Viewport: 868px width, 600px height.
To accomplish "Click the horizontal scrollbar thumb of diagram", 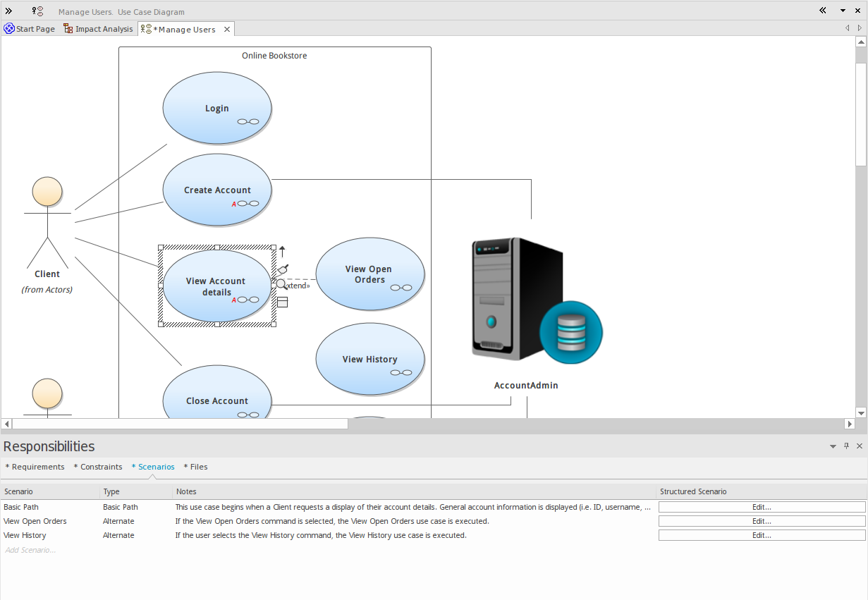I will pyautogui.click(x=180, y=424).
